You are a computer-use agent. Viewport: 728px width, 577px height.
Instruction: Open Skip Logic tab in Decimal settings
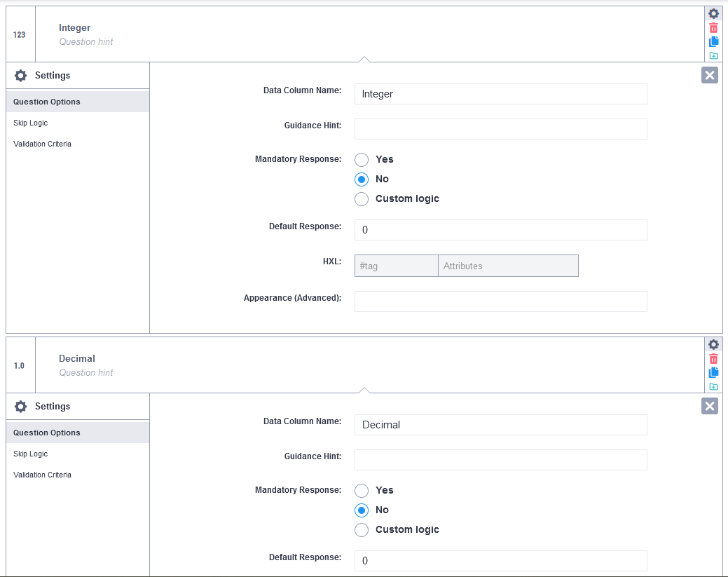(31, 454)
